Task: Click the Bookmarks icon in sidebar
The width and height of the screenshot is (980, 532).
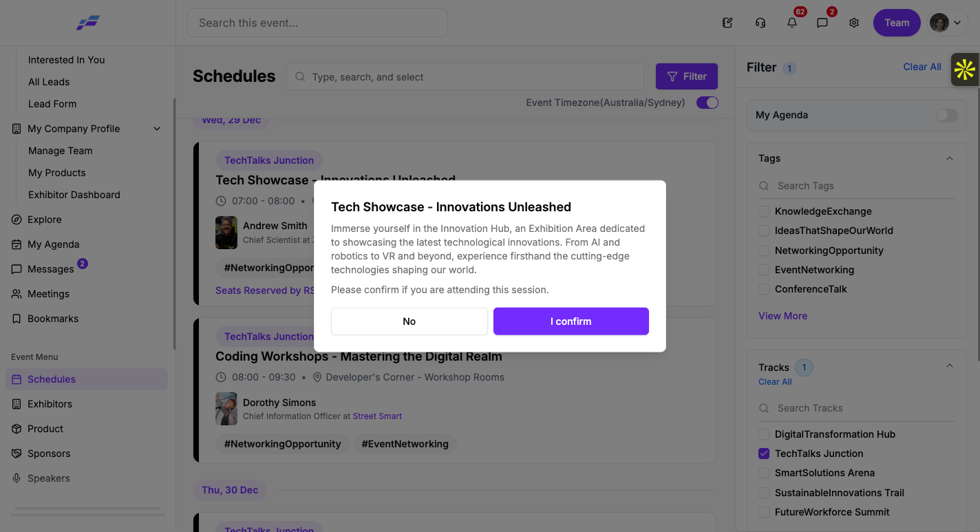Action: [x=17, y=319]
